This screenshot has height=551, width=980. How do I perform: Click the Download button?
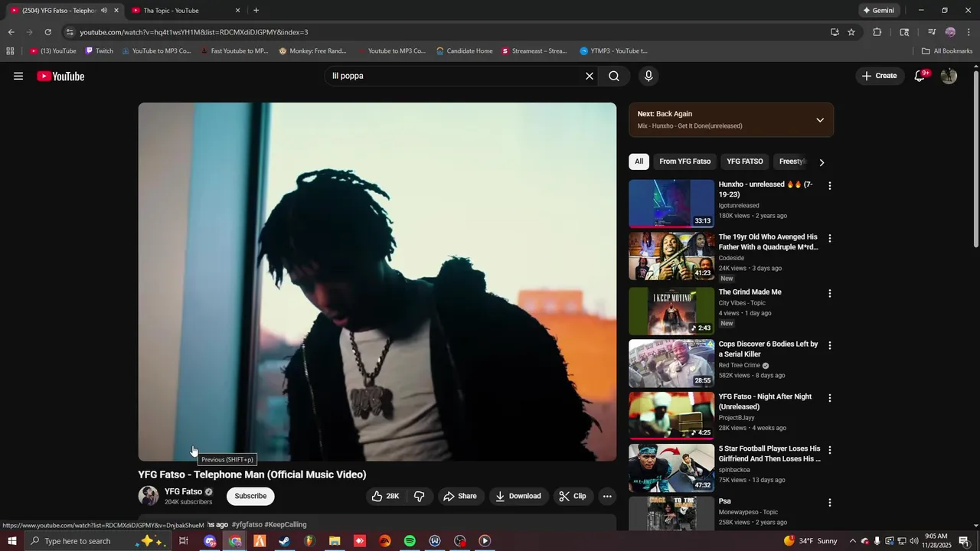[518, 496]
